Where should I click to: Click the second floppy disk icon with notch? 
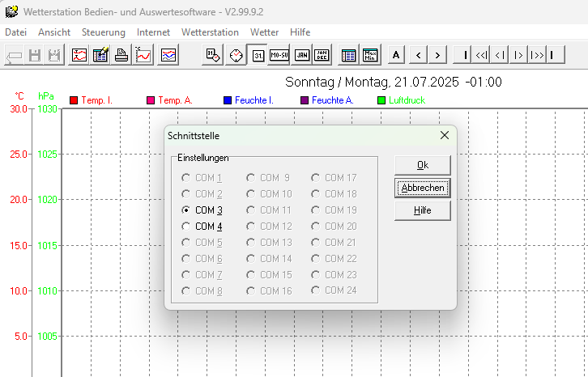tap(54, 56)
